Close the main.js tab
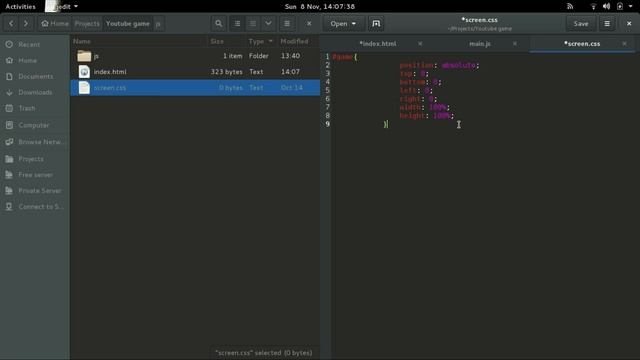This screenshot has height=360, width=640. coord(515,44)
